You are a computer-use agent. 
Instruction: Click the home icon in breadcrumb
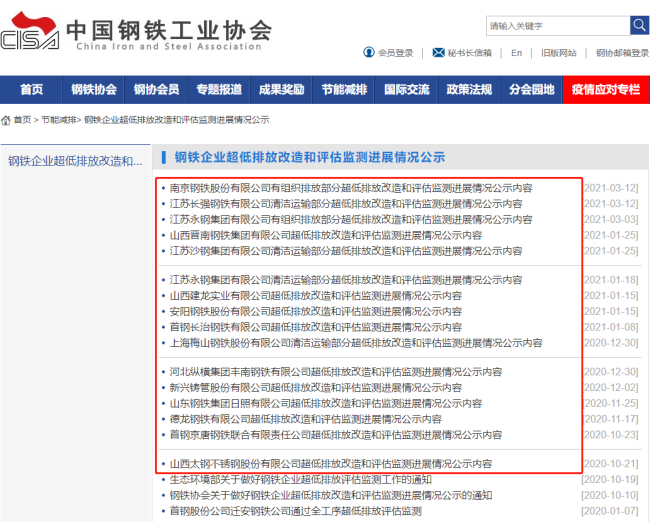point(6,120)
